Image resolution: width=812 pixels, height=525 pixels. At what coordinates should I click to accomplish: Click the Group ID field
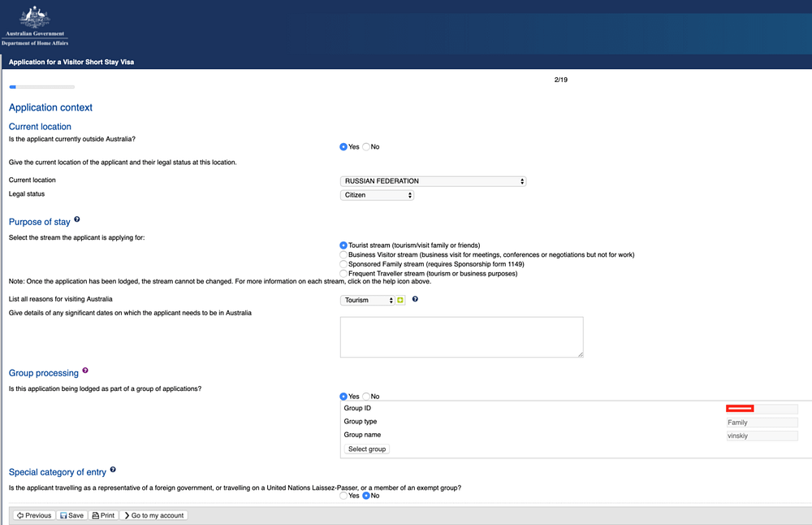tap(762, 409)
